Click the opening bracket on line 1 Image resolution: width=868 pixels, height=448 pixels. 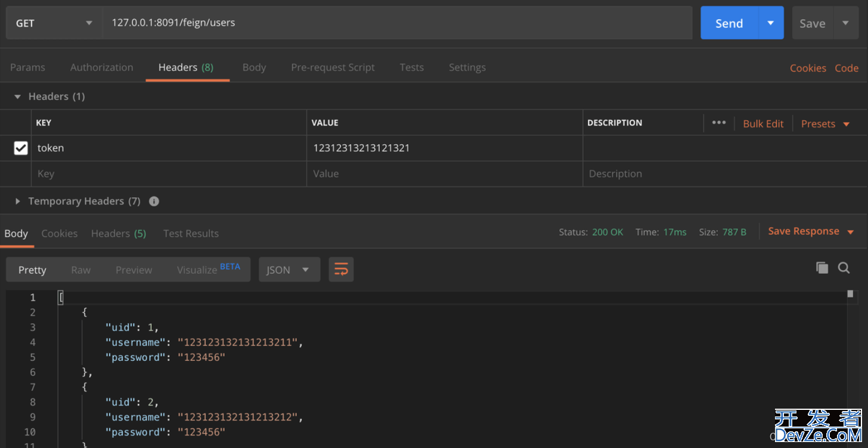[61, 297]
